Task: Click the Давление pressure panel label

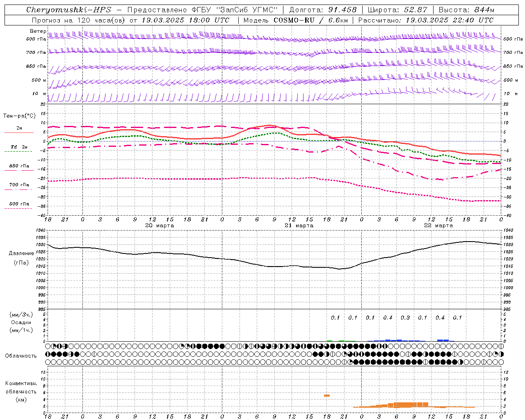Action: 21,253
